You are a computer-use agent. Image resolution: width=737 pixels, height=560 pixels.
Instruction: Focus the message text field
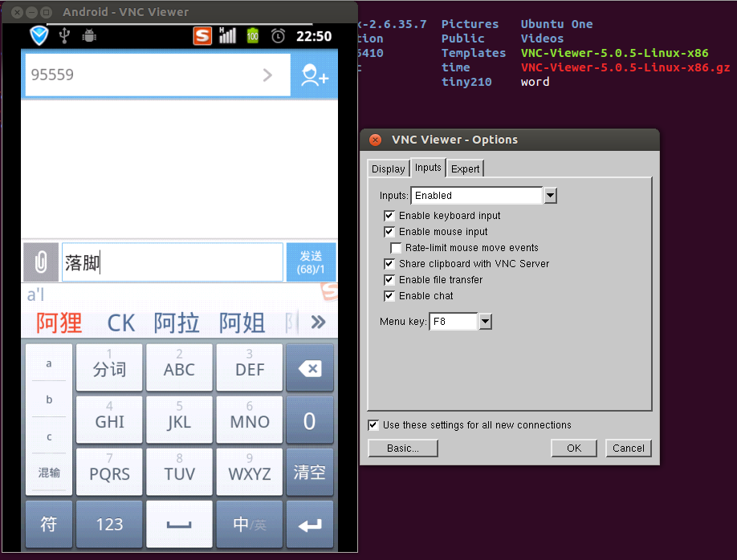pyautogui.click(x=173, y=262)
